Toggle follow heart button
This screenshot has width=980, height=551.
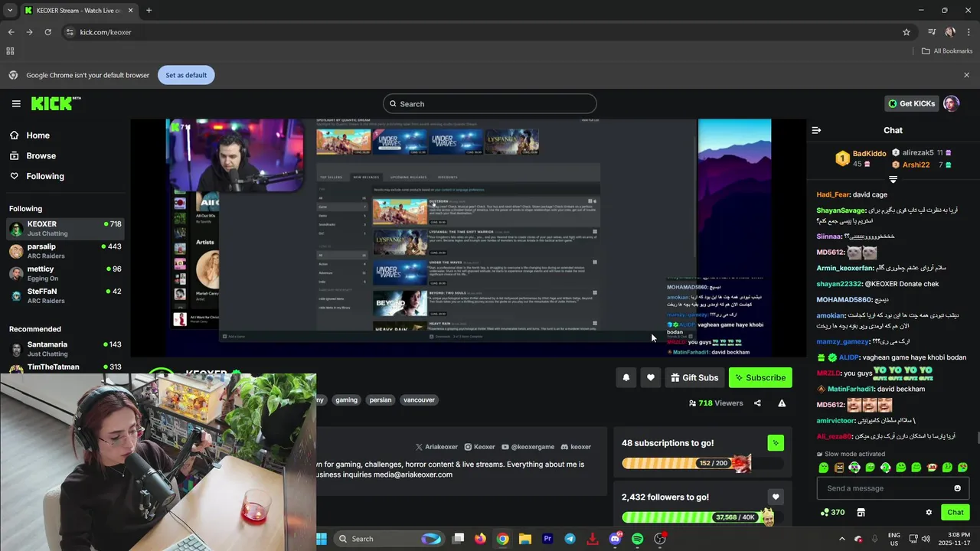tap(650, 377)
